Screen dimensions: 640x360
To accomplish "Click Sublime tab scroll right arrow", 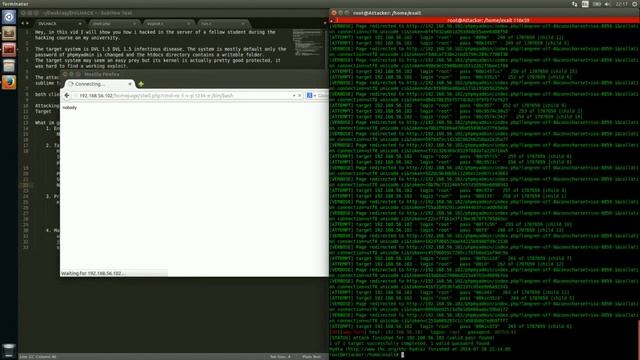I will pyautogui.click(x=27, y=24).
